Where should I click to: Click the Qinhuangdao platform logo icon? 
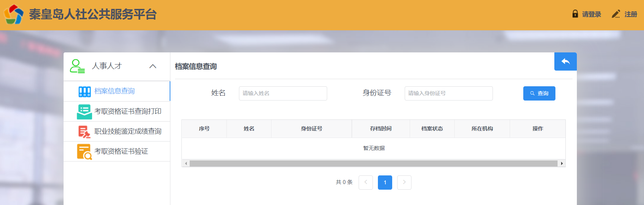(x=14, y=14)
